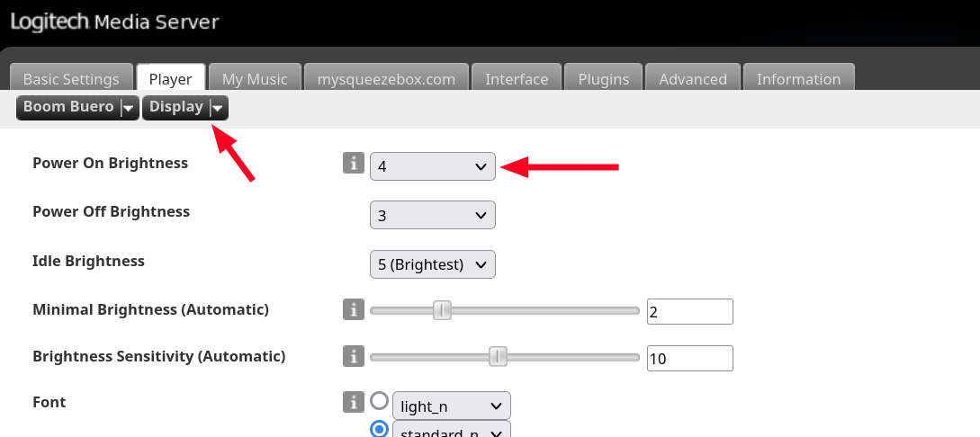Expand the Idle Brightness dropdown
980x437 pixels.
432,264
